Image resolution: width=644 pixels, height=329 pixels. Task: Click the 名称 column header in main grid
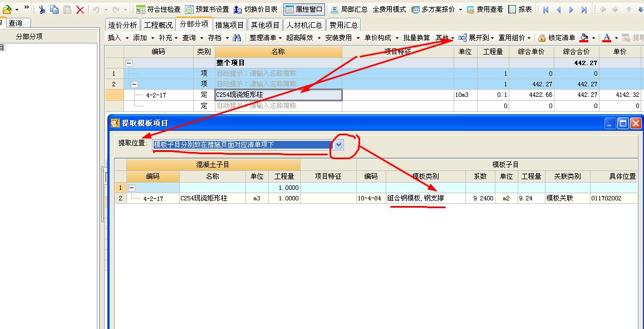278,52
